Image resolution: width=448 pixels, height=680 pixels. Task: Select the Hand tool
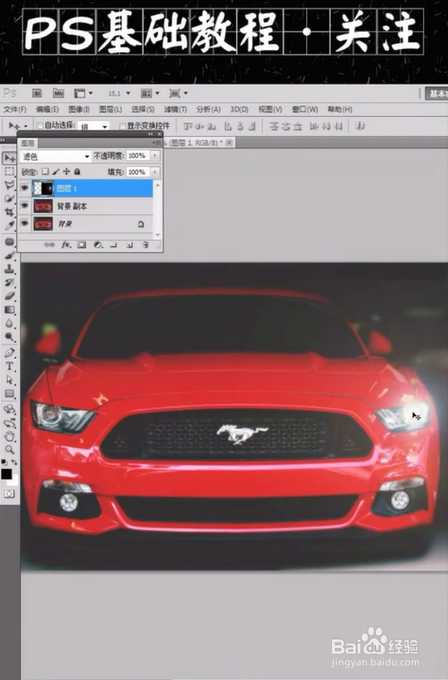click(x=9, y=436)
